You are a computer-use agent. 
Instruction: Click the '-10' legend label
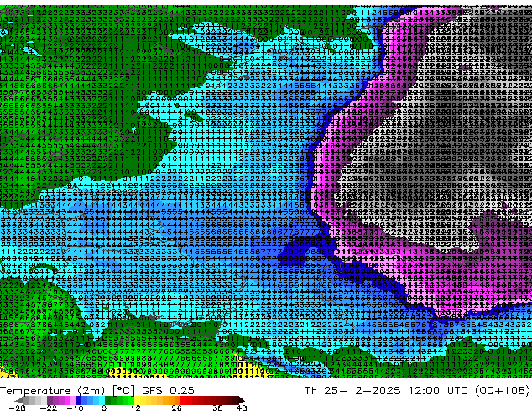[x=75, y=408]
